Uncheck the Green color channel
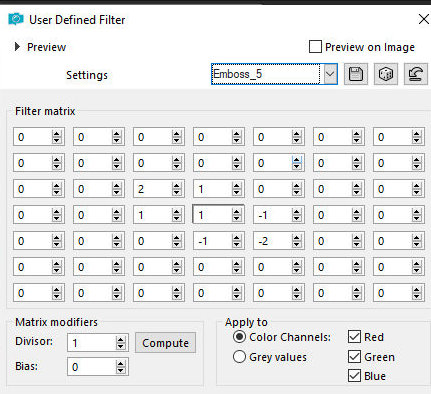This screenshot has width=431, height=394. click(354, 357)
